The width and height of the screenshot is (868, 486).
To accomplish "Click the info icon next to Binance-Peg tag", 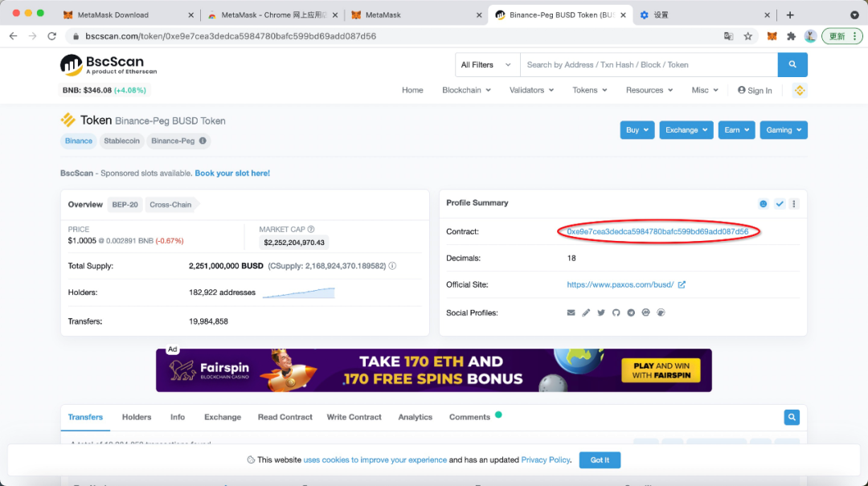I will pyautogui.click(x=203, y=141).
